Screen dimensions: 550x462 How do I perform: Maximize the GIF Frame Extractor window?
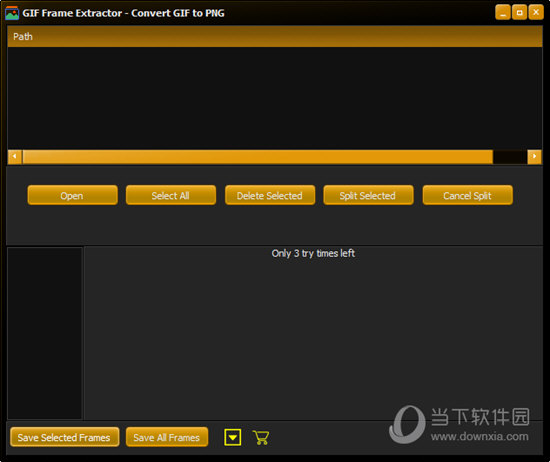519,13
